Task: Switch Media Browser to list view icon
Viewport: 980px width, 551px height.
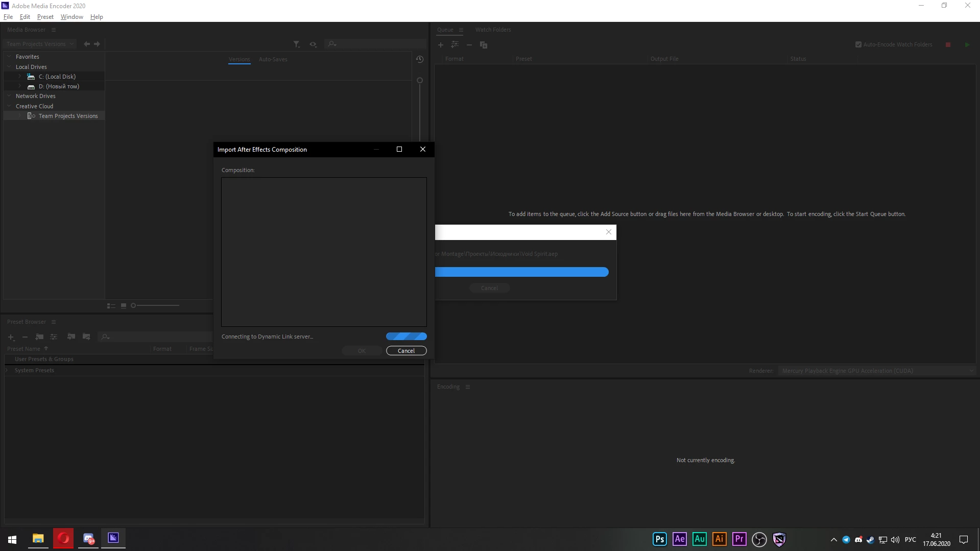Action: (x=111, y=306)
